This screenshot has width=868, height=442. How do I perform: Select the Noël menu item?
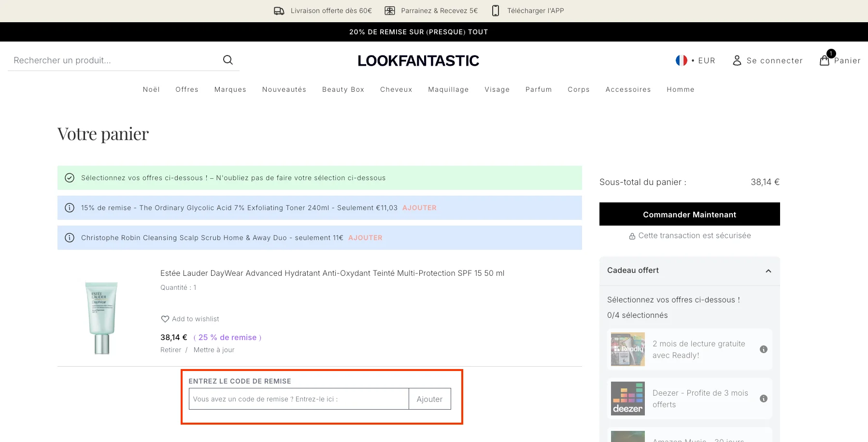click(x=151, y=89)
